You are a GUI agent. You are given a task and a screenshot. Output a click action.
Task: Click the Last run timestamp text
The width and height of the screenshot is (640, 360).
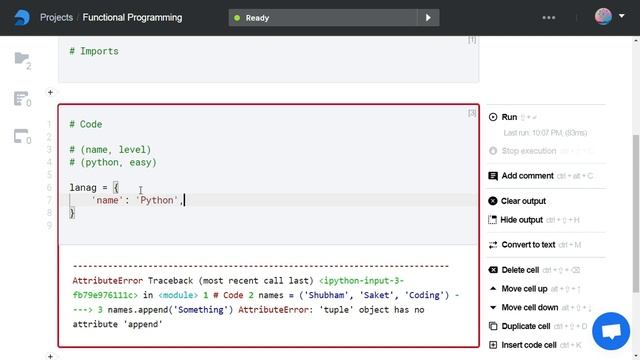(545, 133)
